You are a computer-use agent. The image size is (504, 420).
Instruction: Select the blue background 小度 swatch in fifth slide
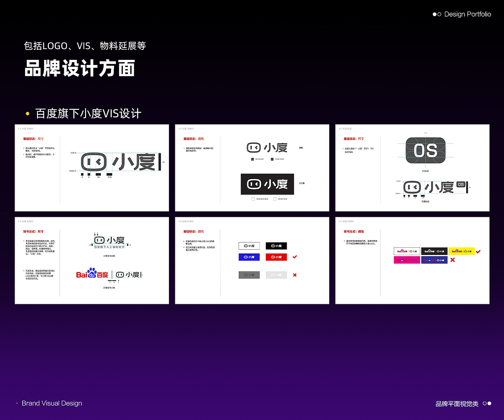tap(249, 257)
